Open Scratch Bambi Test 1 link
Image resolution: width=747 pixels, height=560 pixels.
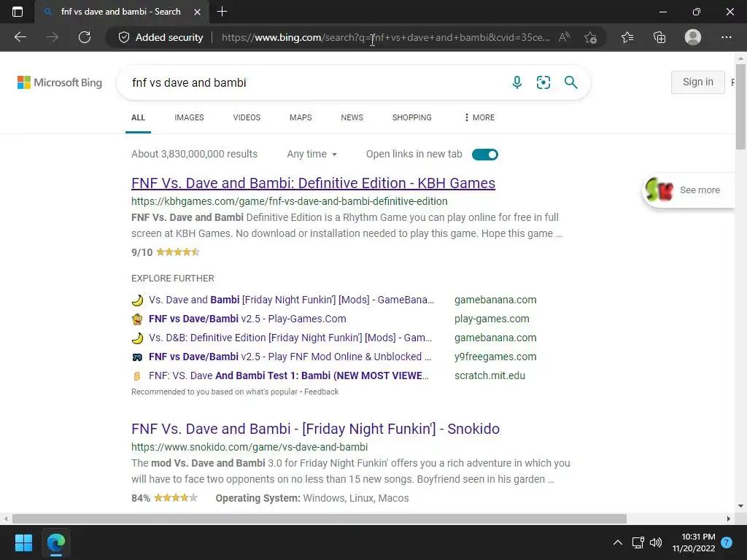(289, 376)
